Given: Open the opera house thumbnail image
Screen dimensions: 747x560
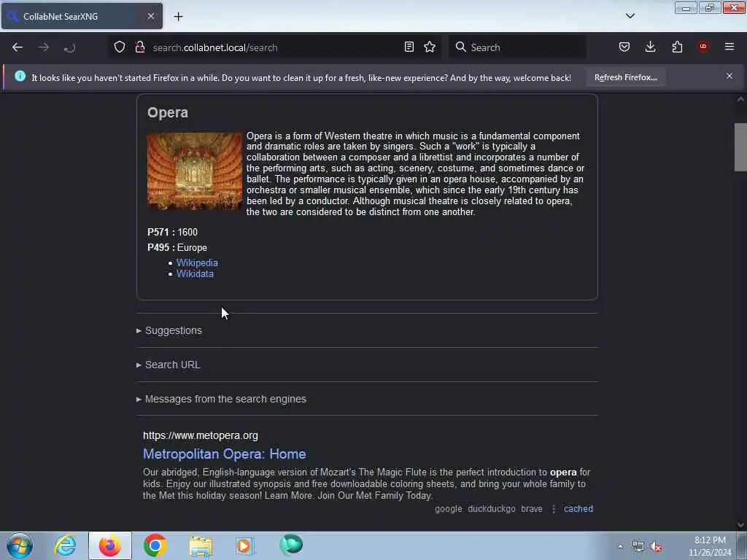Looking at the screenshot, I should (x=194, y=171).
